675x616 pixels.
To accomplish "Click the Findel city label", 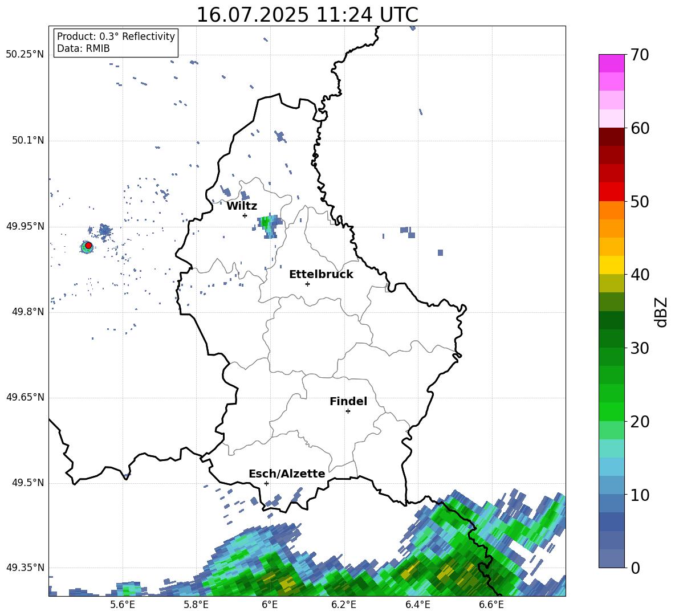I will (x=348, y=402).
